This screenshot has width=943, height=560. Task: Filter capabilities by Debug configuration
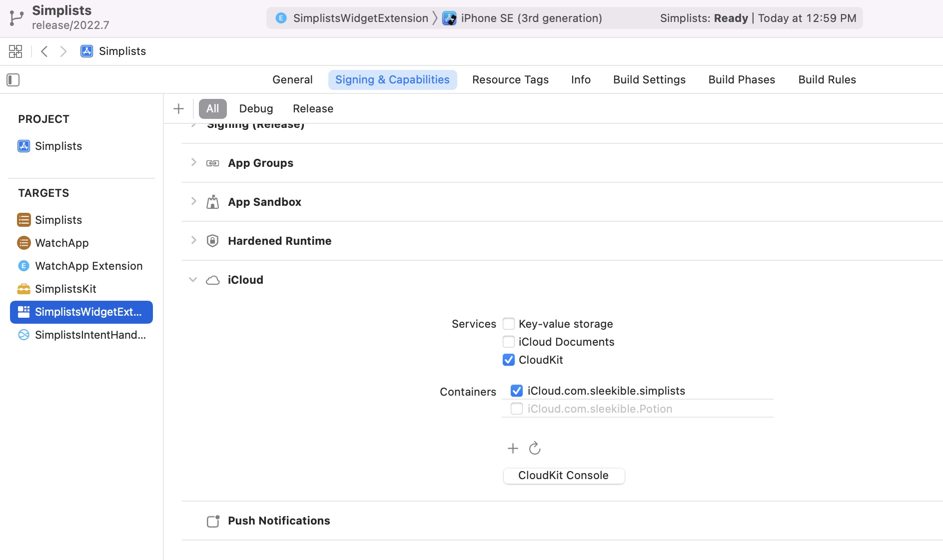pos(256,108)
